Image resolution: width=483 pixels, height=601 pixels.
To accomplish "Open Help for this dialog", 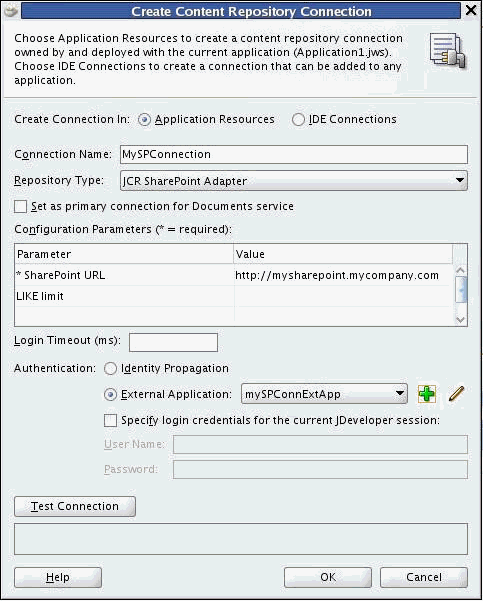I will coord(58,577).
